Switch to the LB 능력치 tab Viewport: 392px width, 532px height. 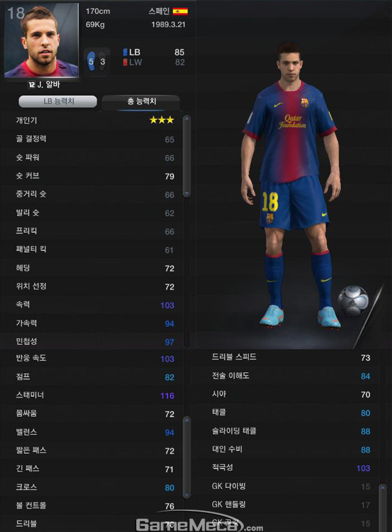point(58,101)
